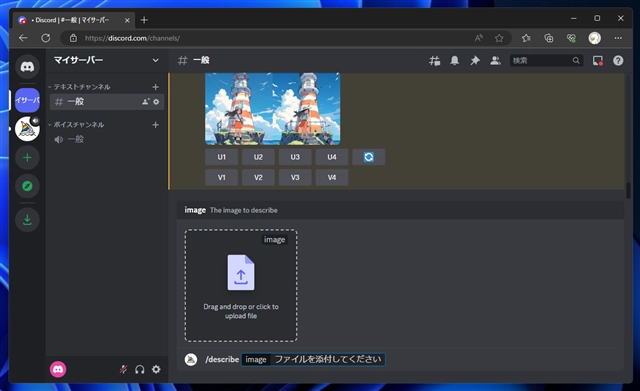Image resolution: width=640 pixels, height=391 pixels.
Task: Click the user avatar in bottom panel
Action: [58, 370]
